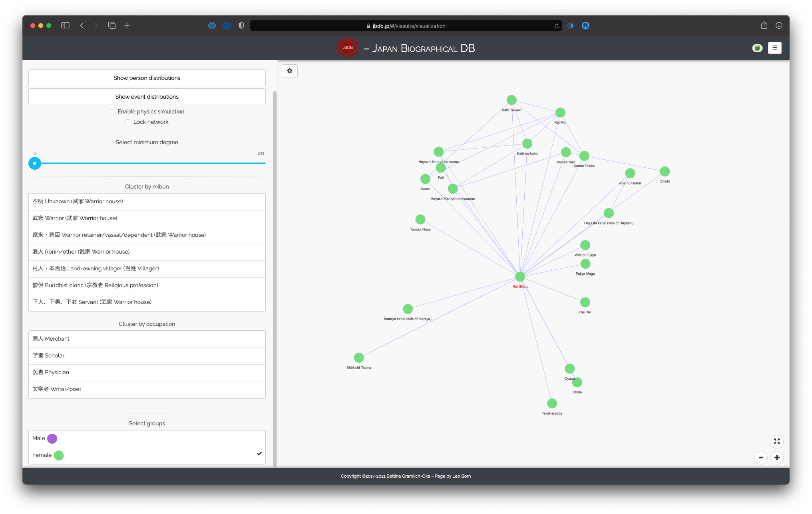This screenshot has height=514, width=812.
Task: Show event distributions
Action: click(x=147, y=97)
